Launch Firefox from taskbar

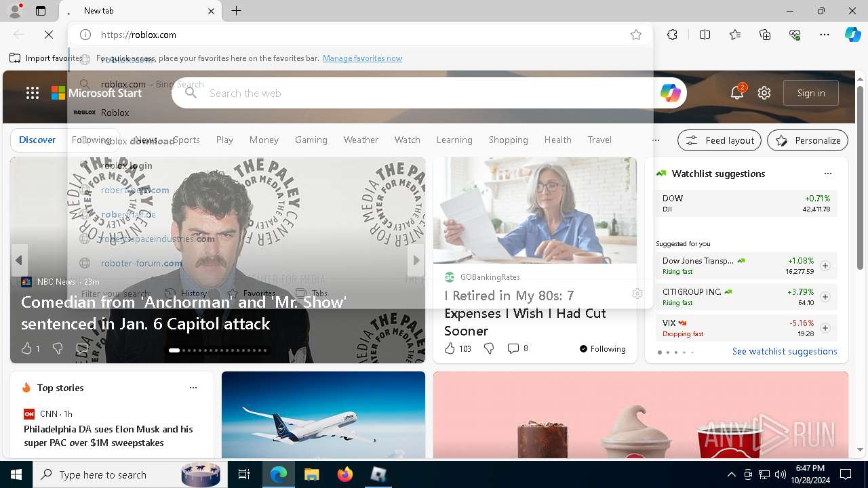(x=345, y=474)
